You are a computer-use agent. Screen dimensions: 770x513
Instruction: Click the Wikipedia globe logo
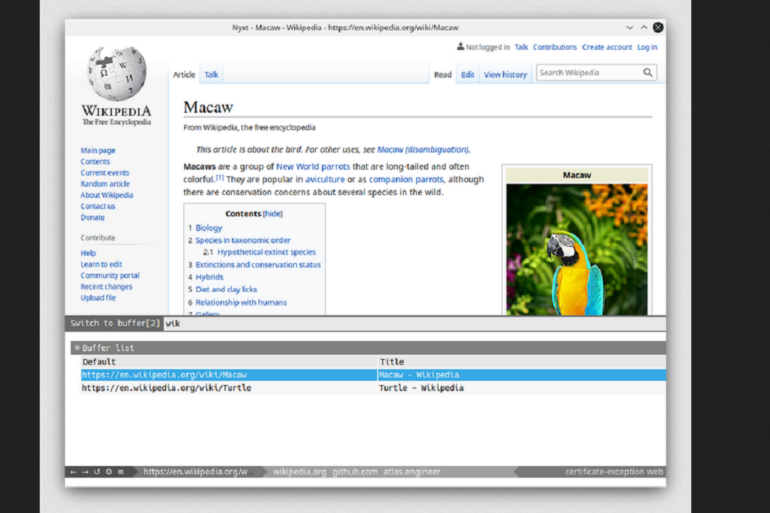click(117, 74)
